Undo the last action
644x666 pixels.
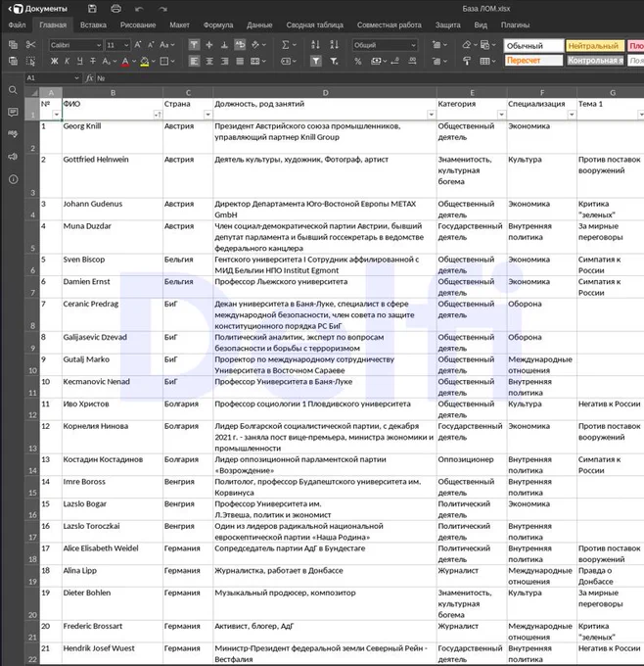coord(139,9)
